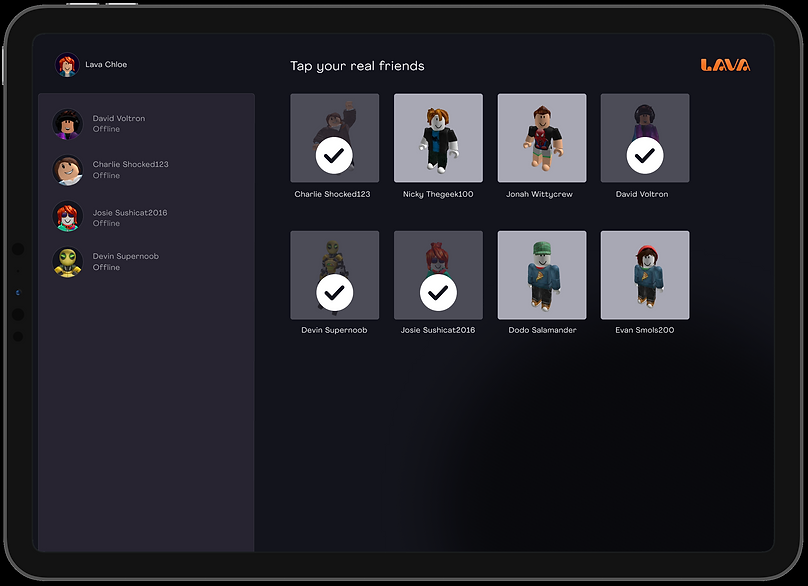Open Charlie Shocked123's avatar in the friends list
Viewport: 808px width, 586px height.
pyautogui.click(x=68, y=170)
